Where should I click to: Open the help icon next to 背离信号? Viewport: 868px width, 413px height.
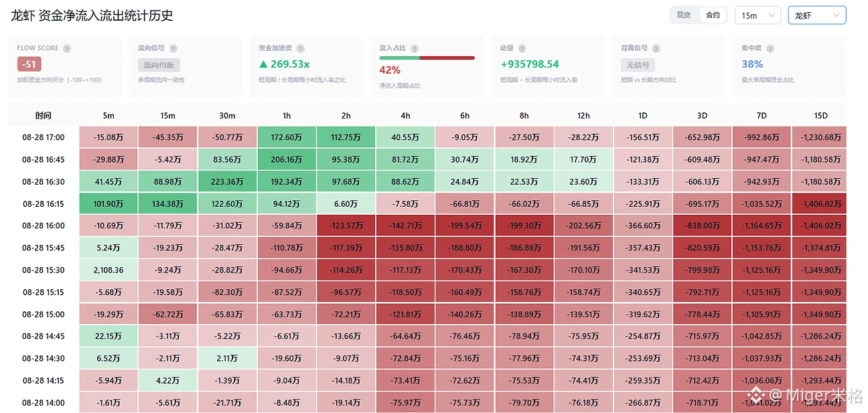[x=656, y=49]
